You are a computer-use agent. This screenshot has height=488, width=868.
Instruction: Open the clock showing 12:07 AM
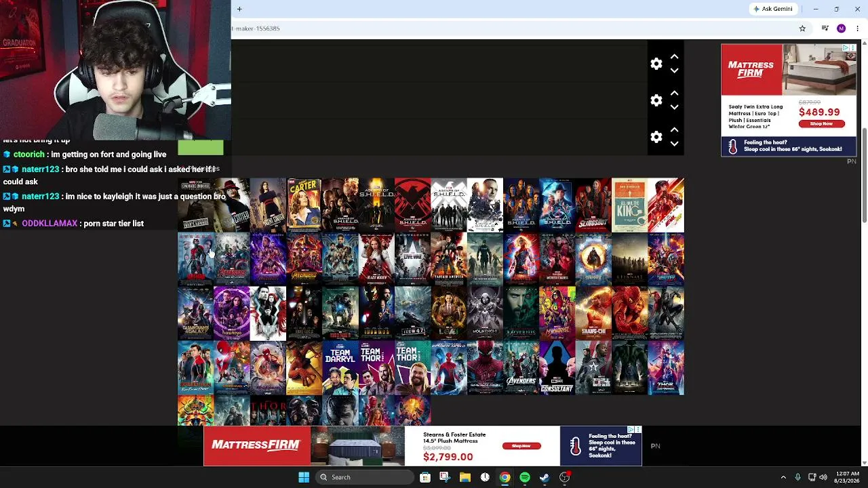coord(846,477)
